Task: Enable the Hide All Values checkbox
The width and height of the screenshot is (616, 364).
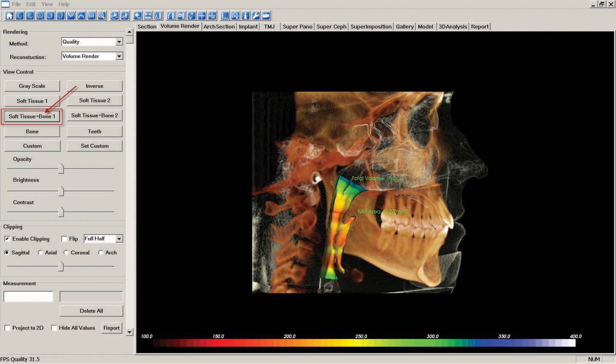Action: [54, 328]
